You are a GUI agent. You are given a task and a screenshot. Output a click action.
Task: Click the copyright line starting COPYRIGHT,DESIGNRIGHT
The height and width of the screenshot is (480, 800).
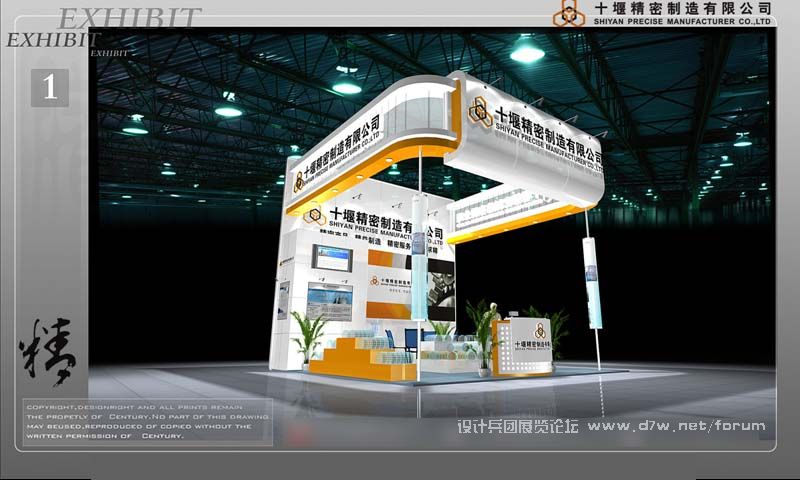(x=135, y=407)
